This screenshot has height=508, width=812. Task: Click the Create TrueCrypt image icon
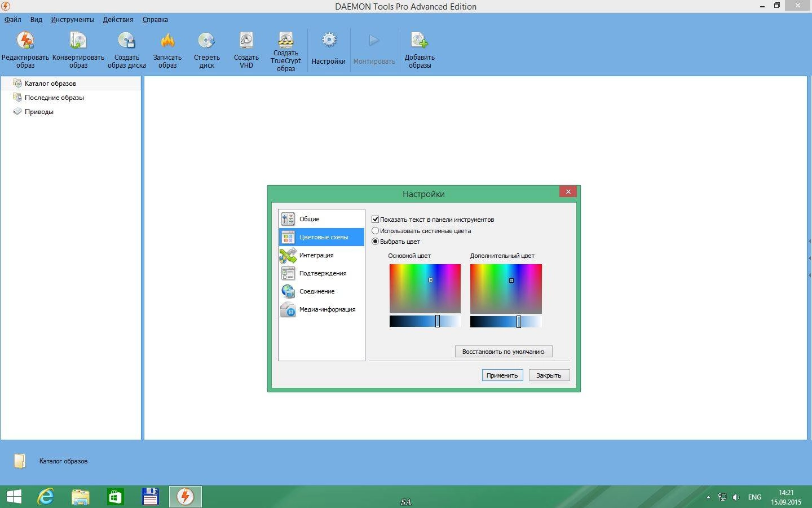(x=286, y=39)
